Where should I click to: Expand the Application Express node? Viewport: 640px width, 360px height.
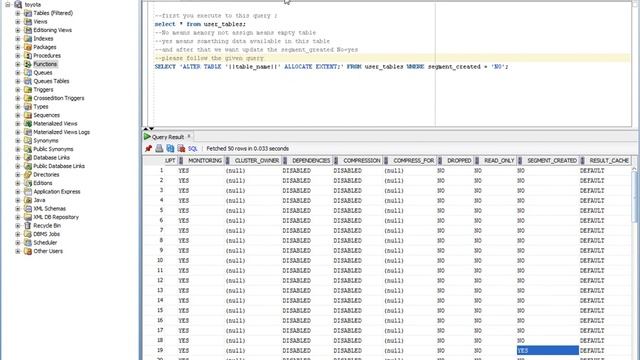coord(18,191)
